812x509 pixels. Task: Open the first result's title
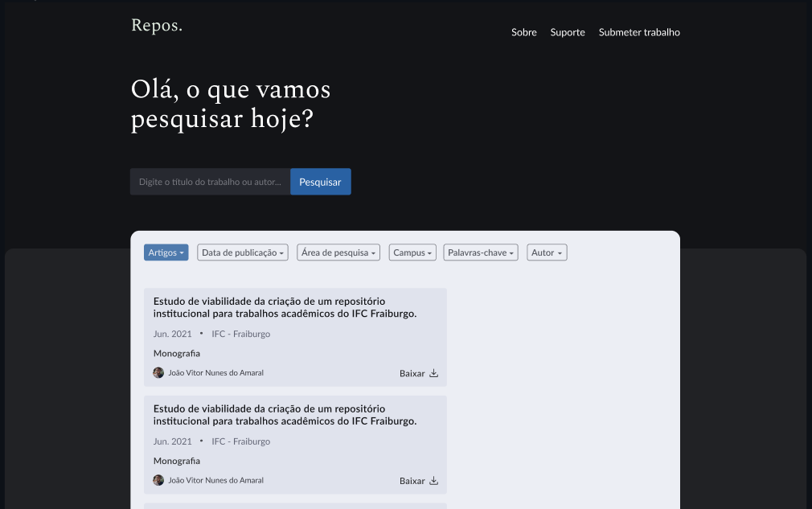point(285,308)
